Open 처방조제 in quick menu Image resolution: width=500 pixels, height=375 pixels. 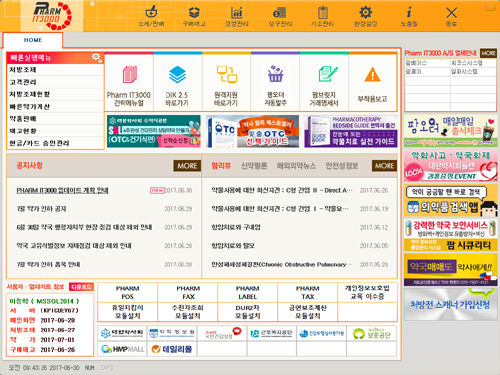[x=55, y=70]
